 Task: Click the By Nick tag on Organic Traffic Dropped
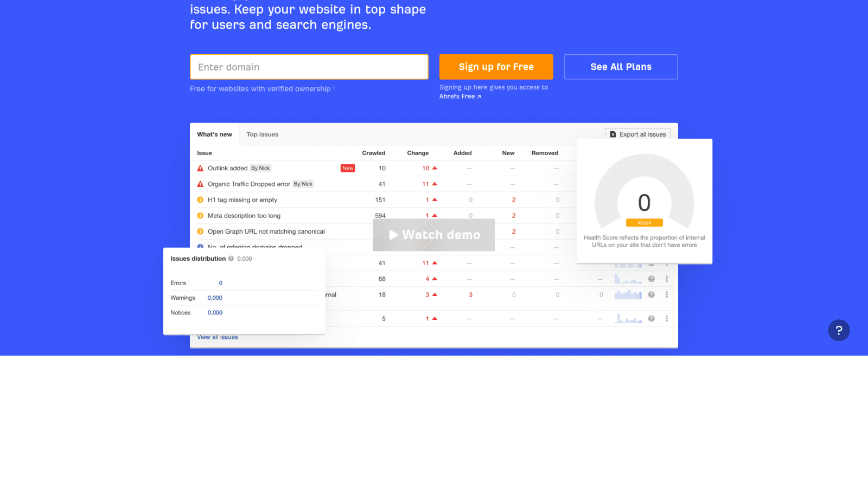tap(303, 184)
